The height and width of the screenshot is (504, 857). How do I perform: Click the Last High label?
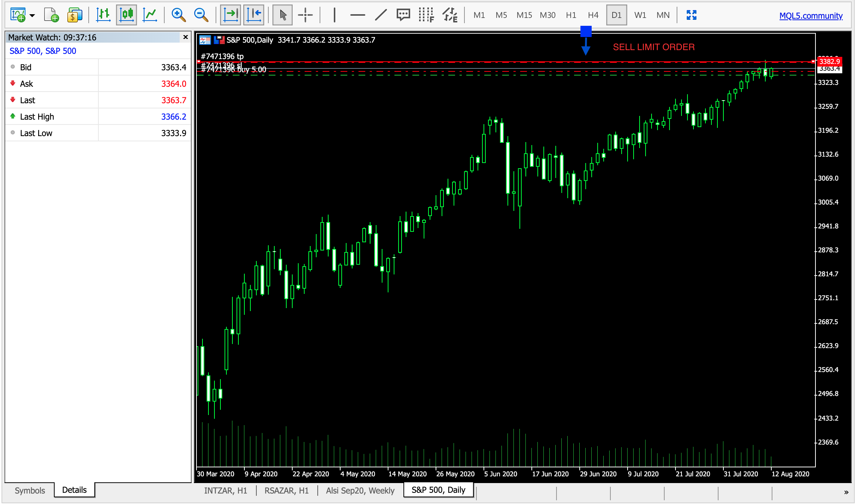click(37, 117)
